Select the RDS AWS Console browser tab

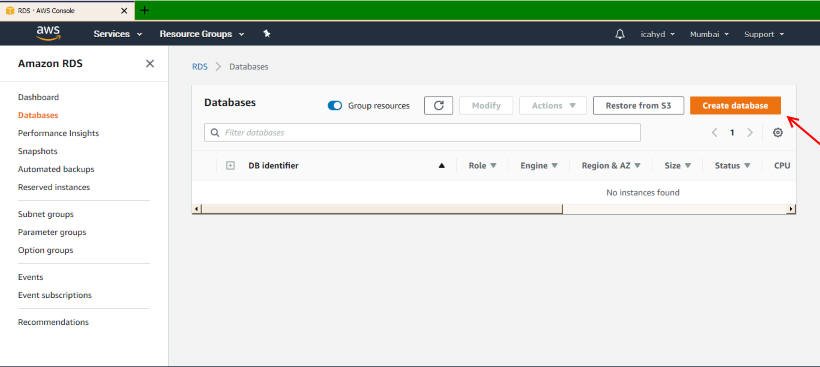67,10
